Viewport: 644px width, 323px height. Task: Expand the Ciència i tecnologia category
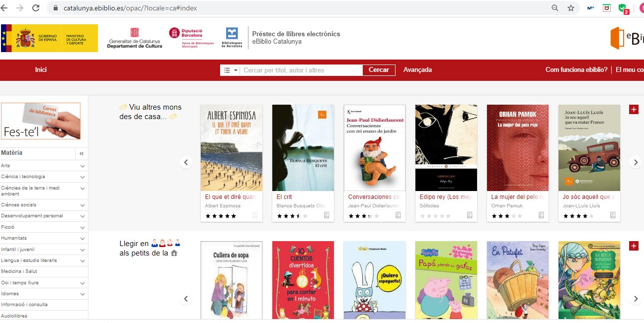(82, 177)
